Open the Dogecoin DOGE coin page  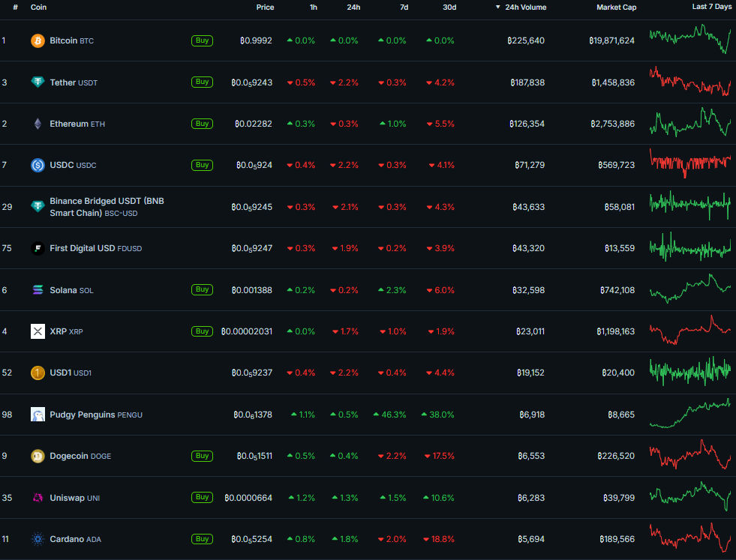click(80, 456)
